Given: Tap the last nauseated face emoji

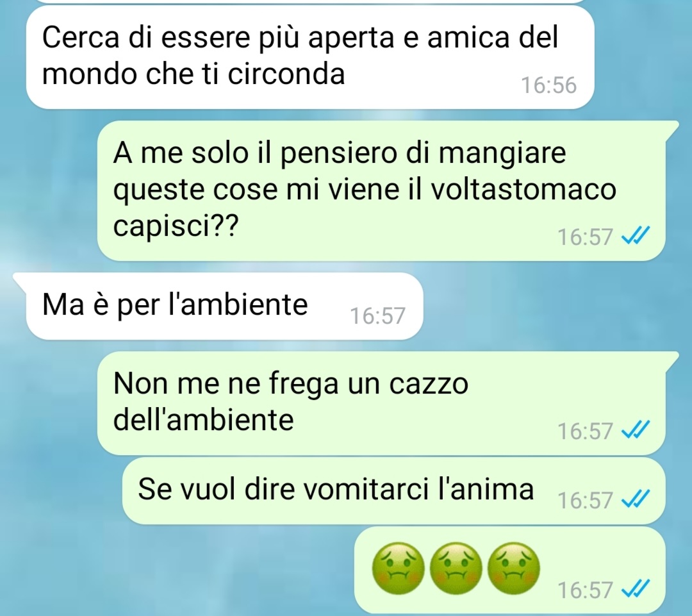Looking at the screenshot, I should (x=513, y=569).
